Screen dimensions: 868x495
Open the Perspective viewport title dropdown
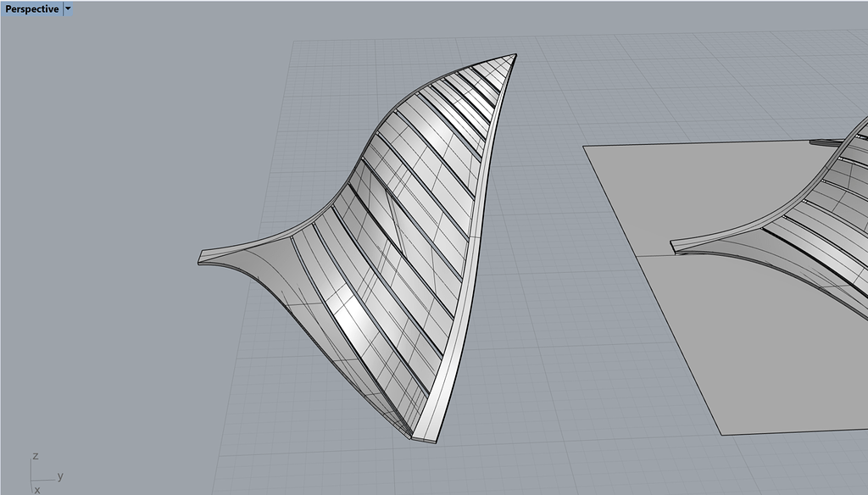coord(68,8)
